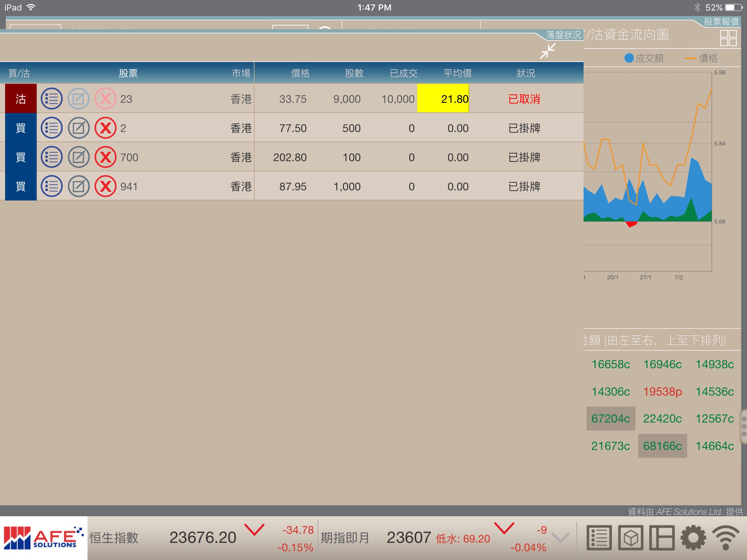This screenshot has height=560, width=747.
Task: Select put warrant 19538p
Action: click(x=662, y=392)
